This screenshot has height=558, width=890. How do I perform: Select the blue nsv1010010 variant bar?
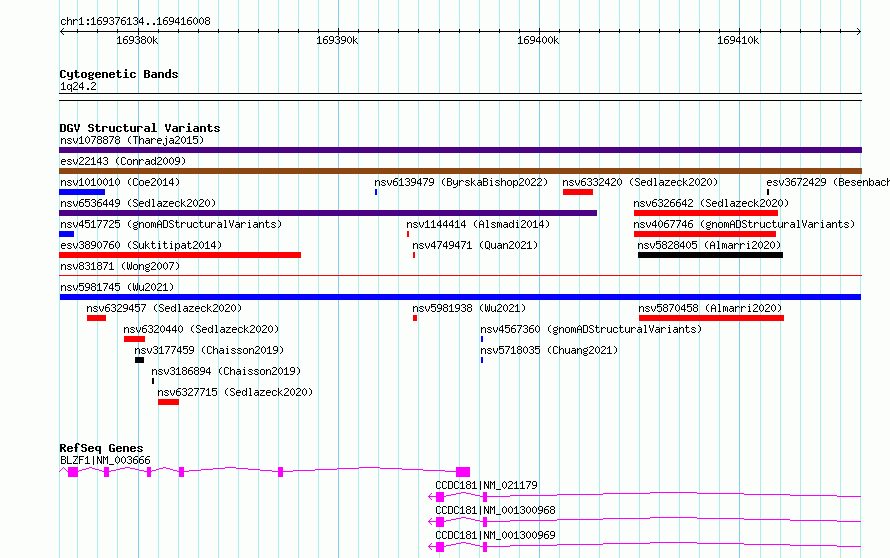point(82,192)
